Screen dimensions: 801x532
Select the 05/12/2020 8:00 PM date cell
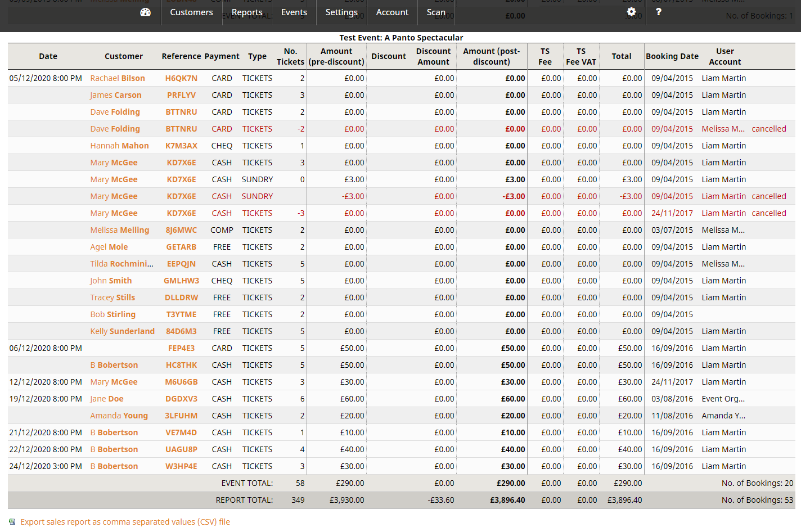(x=46, y=78)
